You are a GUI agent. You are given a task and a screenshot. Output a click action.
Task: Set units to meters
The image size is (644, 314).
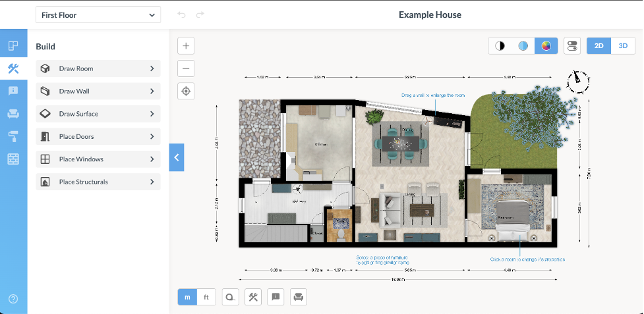pos(187,297)
